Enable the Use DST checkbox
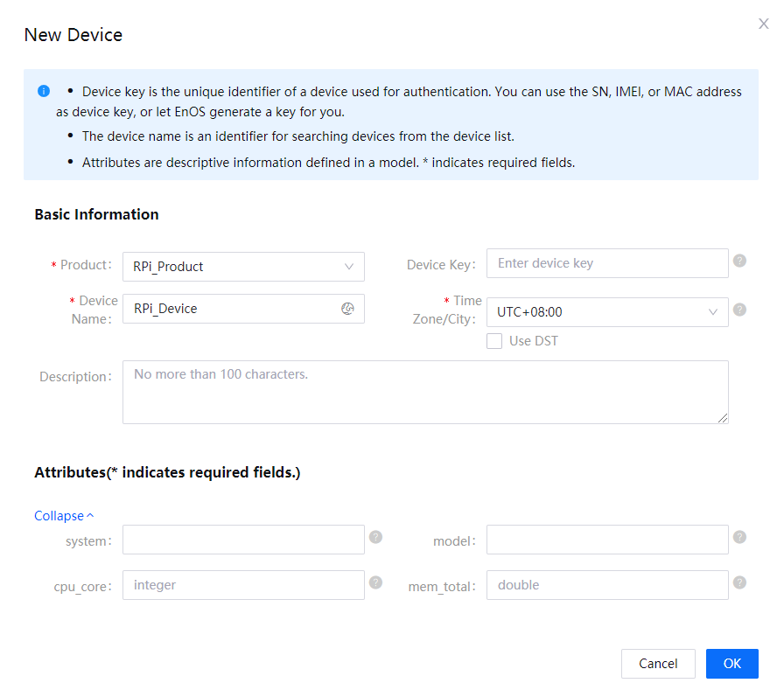 click(x=494, y=341)
